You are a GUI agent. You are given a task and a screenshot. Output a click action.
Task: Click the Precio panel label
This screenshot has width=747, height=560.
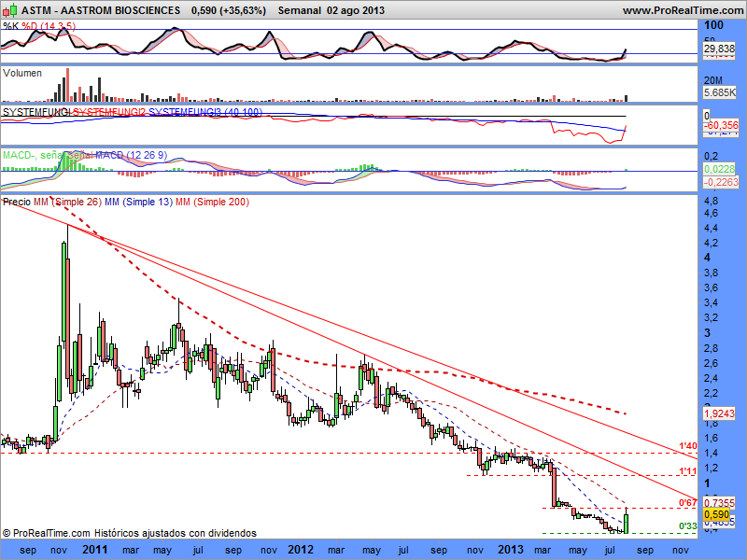[x=17, y=202]
